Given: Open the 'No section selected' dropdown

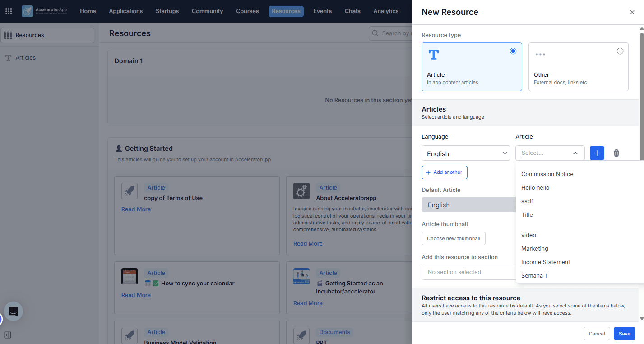Looking at the screenshot, I should pyautogui.click(x=468, y=272).
